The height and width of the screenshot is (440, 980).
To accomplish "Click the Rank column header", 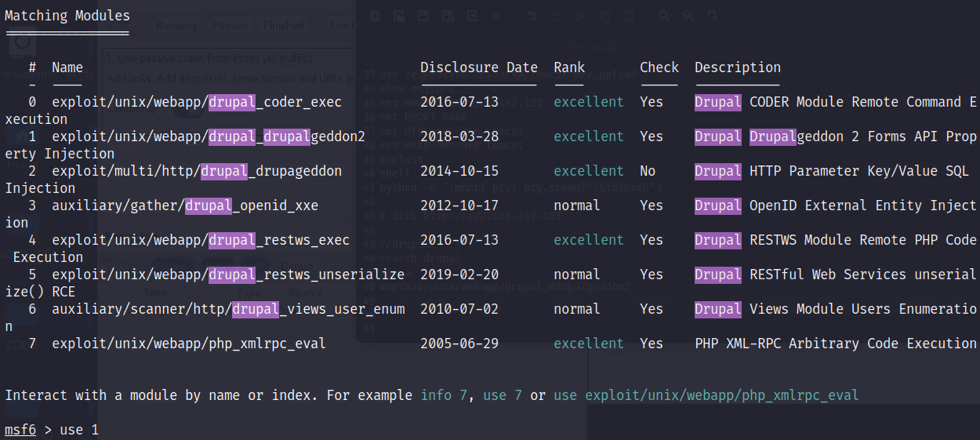I will 569,67.
